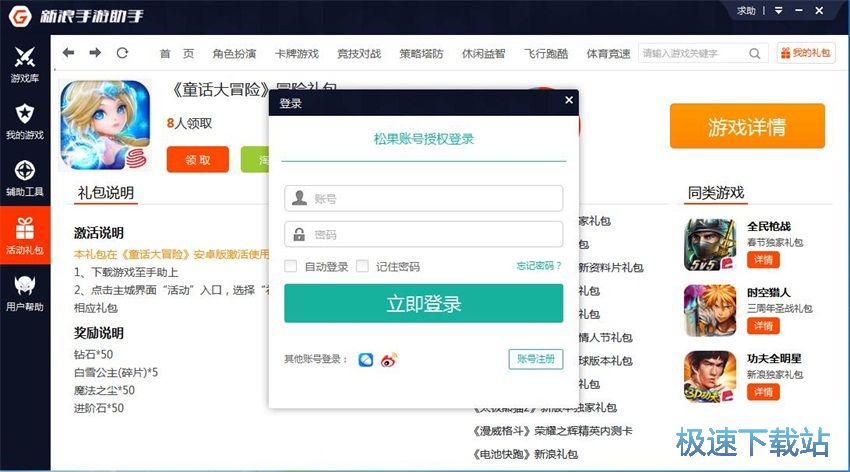Open the 策略塔防 category

[421, 53]
